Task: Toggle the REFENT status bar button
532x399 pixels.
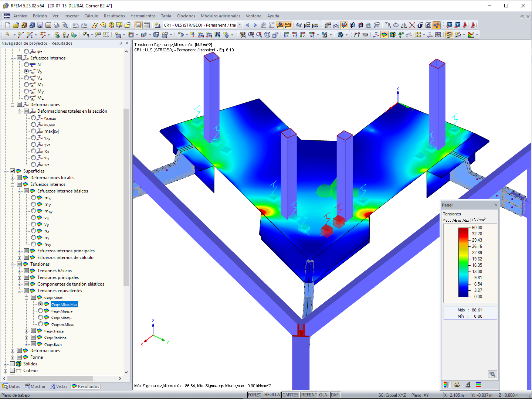Action: click(x=309, y=395)
